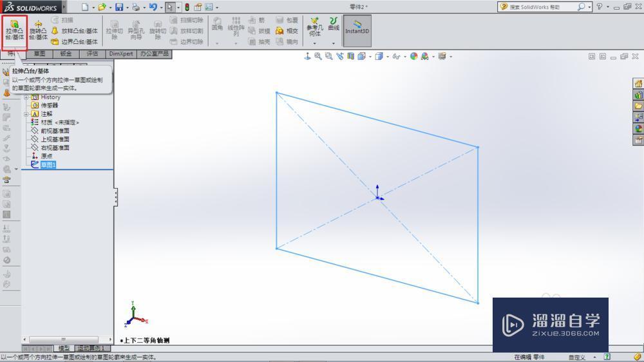The width and height of the screenshot is (644, 362).
Task: Switch to the 模型 (Model) bottom tab
Action: click(64, 348)
